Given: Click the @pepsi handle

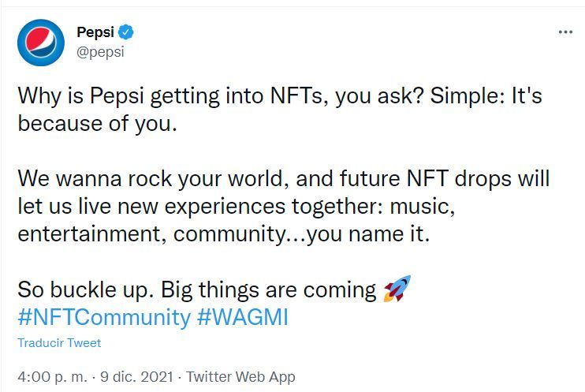Looking at the screenshot, I should [x=100, y=52].
